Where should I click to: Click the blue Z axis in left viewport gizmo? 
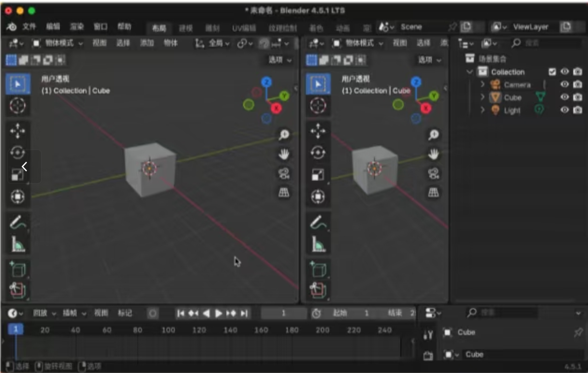click(266, 82)
